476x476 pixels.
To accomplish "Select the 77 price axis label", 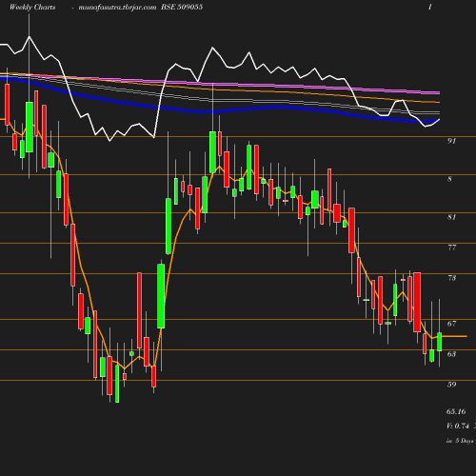I will point(452,248).
